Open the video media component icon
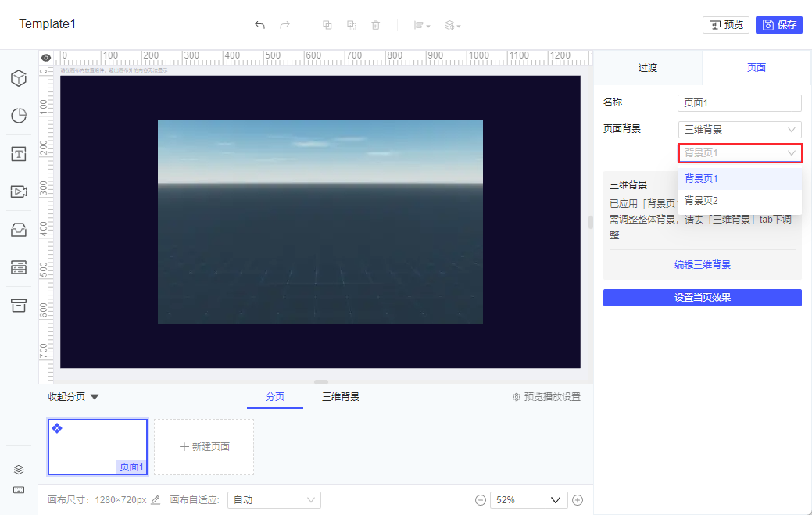Viewport: 812px width, 515px height. pyautogui.click(x=19, y=191)
